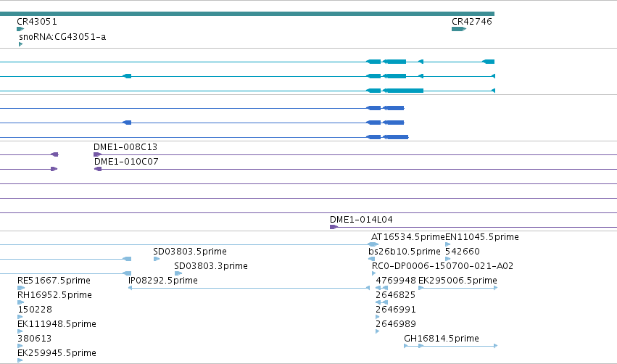Select the EN11045.5prime EST label
Viewport: 617px width, 364px height.
click(x=482, y=237)
